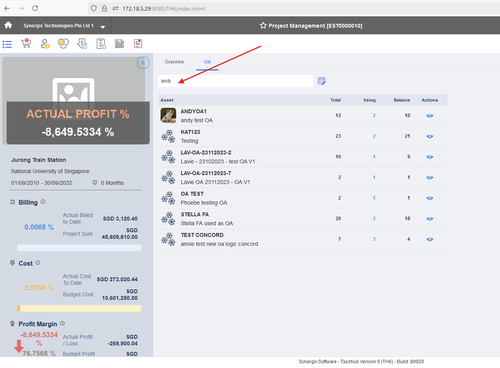Click the padlock security icon
The image size is (500, 368).
[104, 8]
